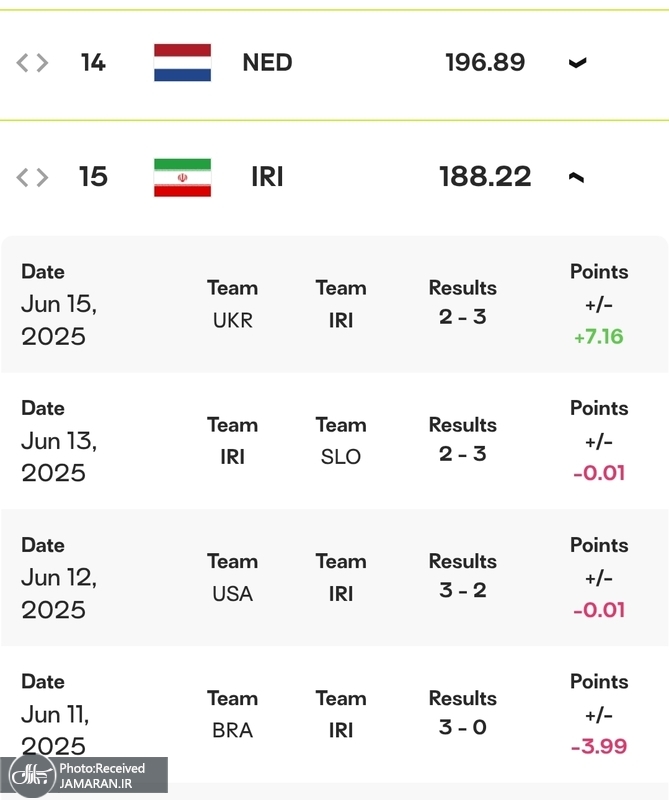
Task: Click the -3.99 points change value
Action: coord(598,747)
